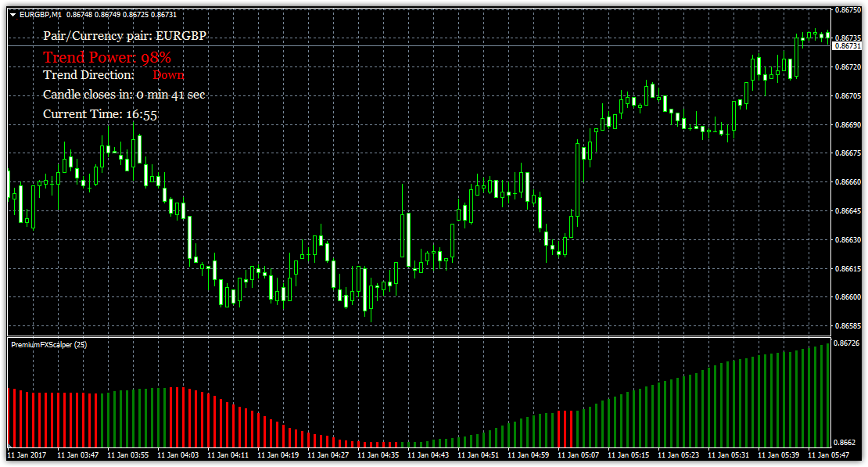Click the Current Time 16:55 label

click(100, 114)
